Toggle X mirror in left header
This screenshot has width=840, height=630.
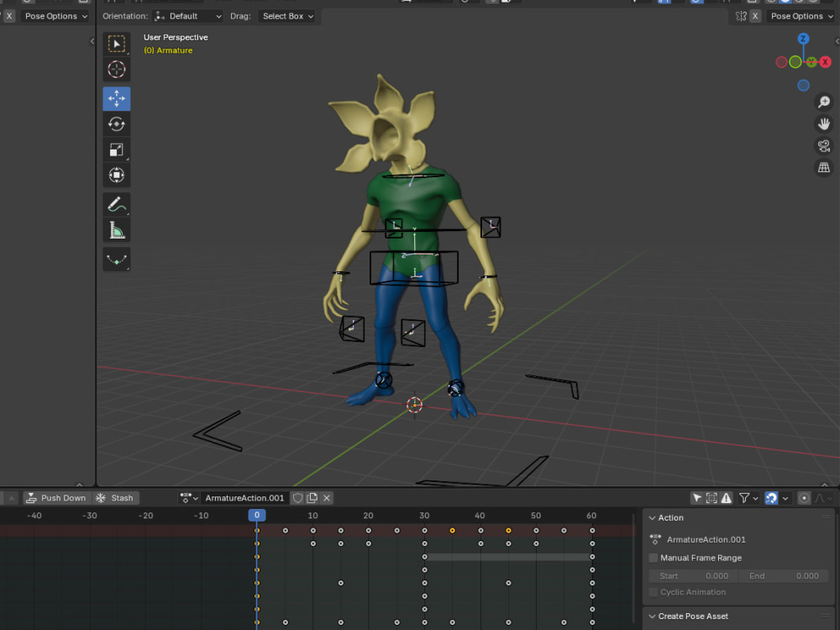point(9,16)
